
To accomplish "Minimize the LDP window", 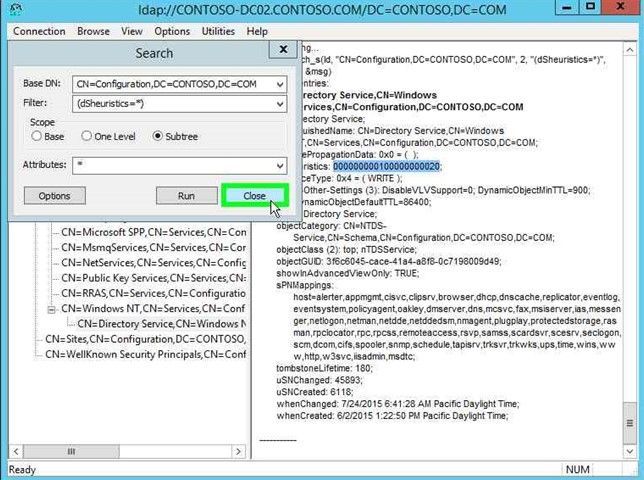I will tap(567, 7).
